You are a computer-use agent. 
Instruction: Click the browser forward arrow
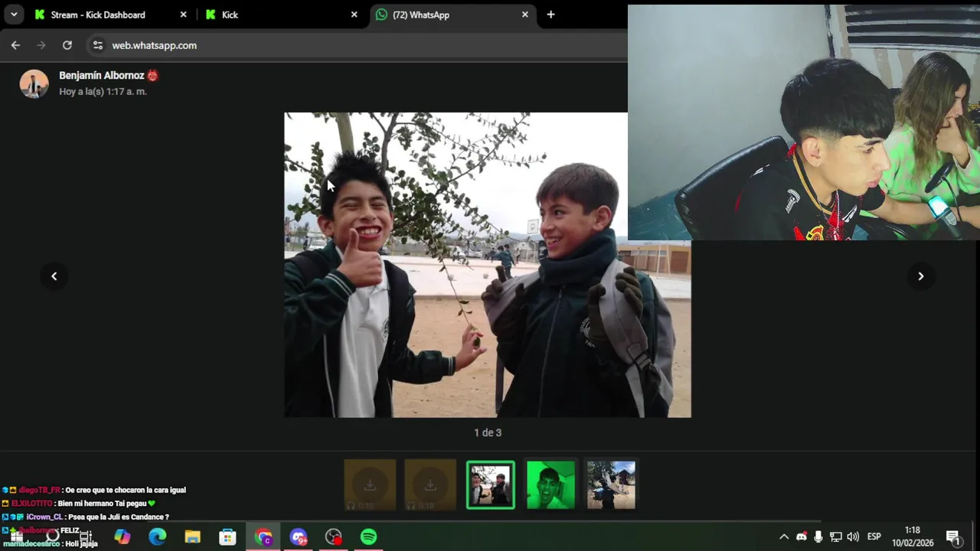coord(41,45)
